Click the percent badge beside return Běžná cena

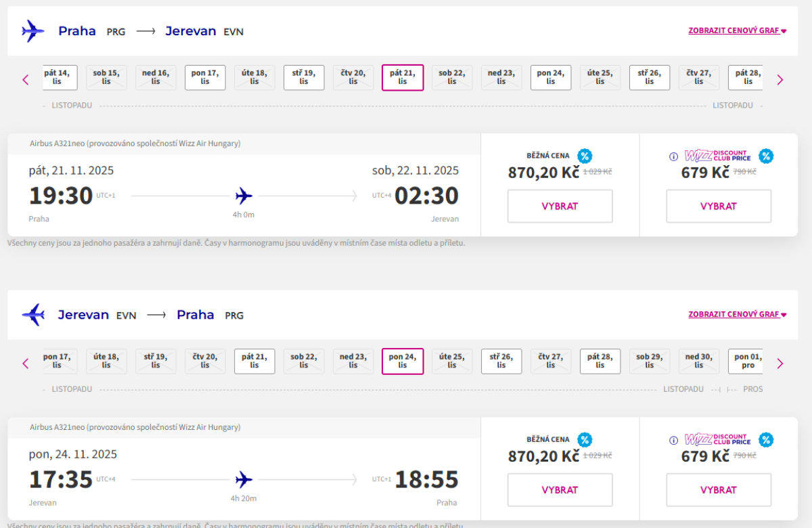(585, 440)
